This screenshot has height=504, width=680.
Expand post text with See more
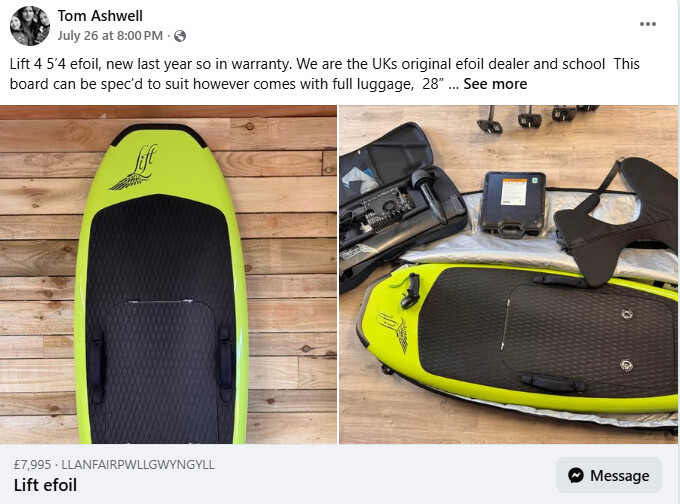495,84
